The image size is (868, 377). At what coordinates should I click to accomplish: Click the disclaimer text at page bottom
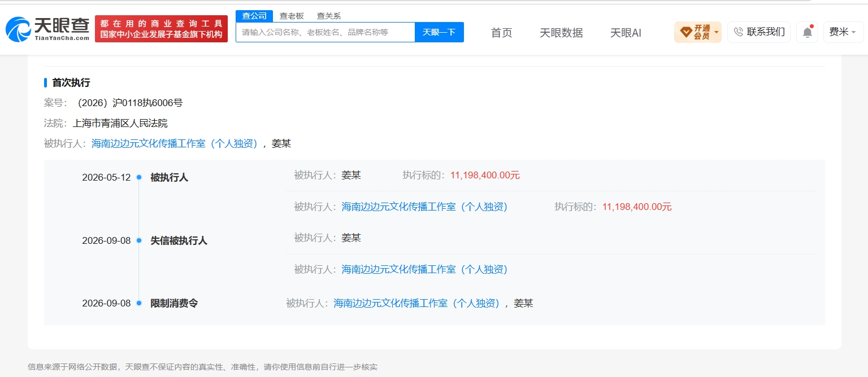pos(202,367)
